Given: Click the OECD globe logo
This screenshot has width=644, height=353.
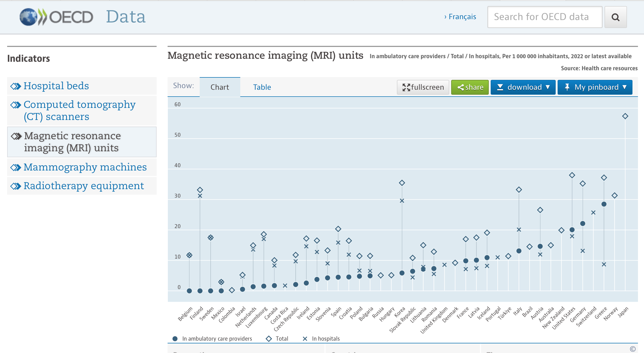Looking at the screenshot, I should (x=29, y=17).
